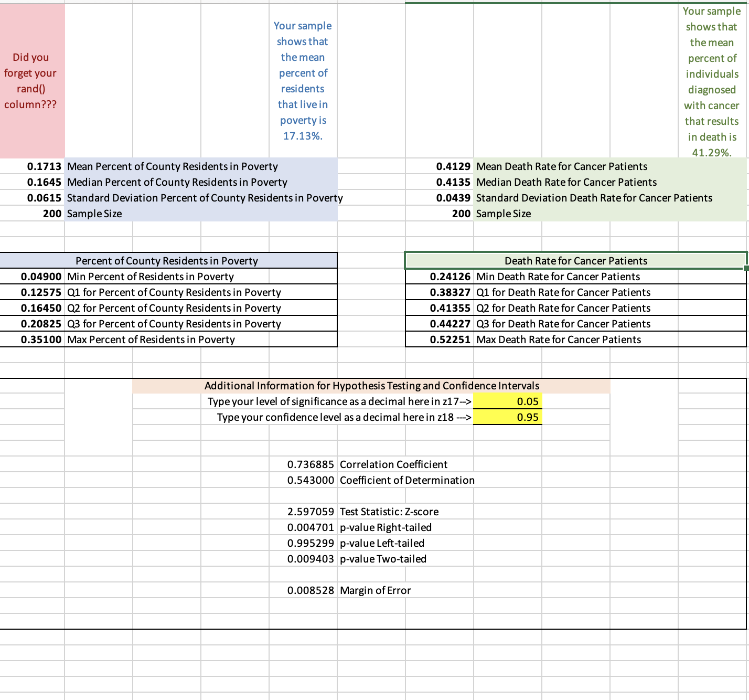
Task: Click the Correlation Coefficient value 0.736885
Action: click(311, 464)
